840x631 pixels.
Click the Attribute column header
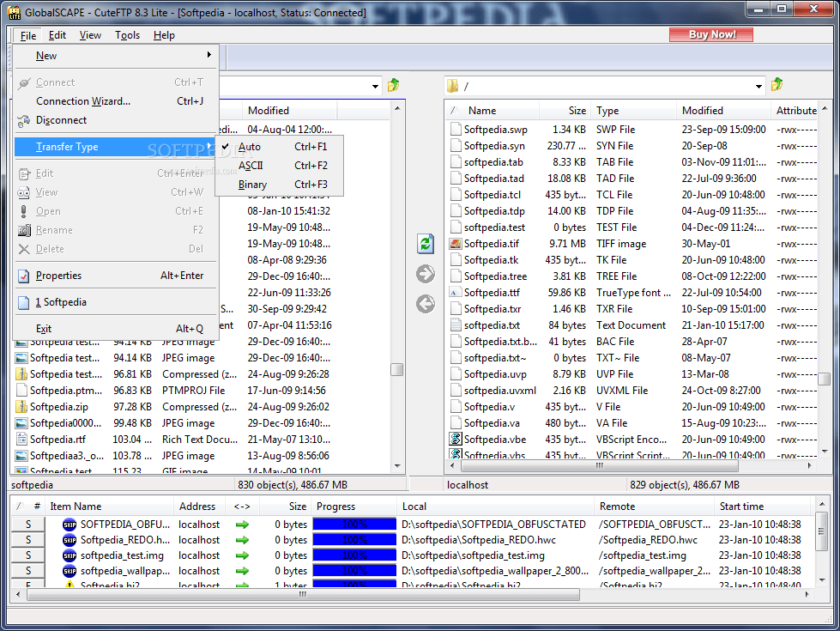point(796,111)
